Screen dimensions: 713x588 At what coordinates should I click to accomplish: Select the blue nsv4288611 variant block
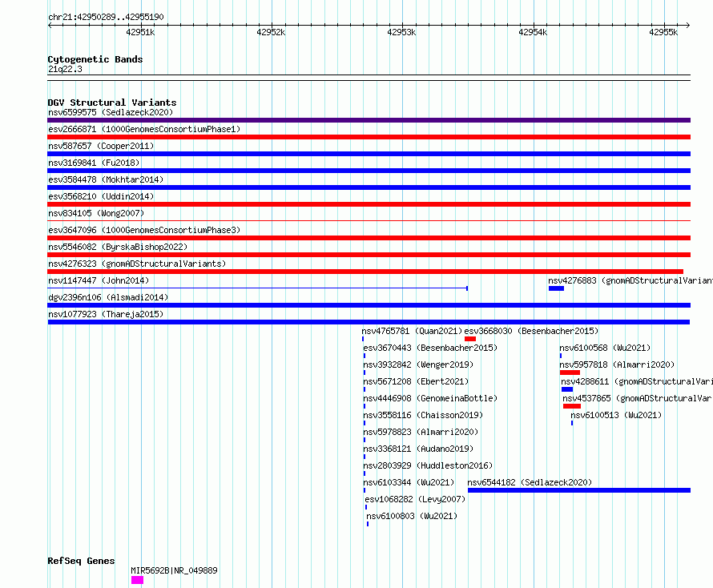567,389
